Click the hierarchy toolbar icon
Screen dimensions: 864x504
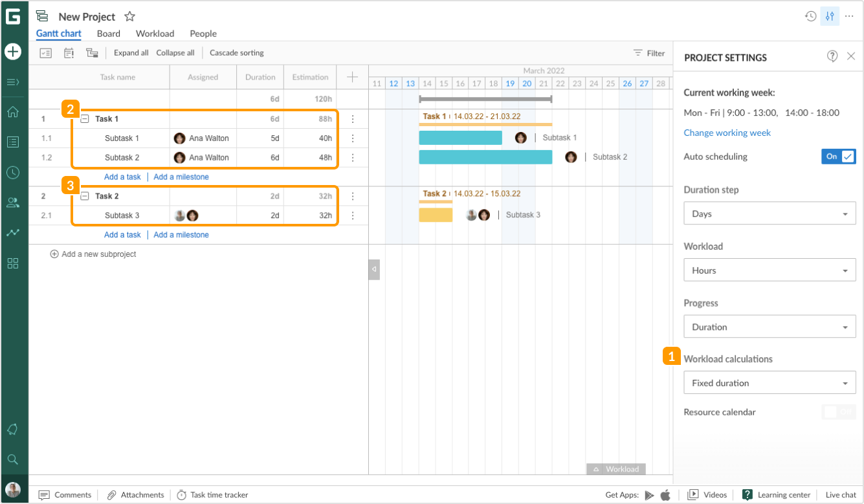point(93,53)
